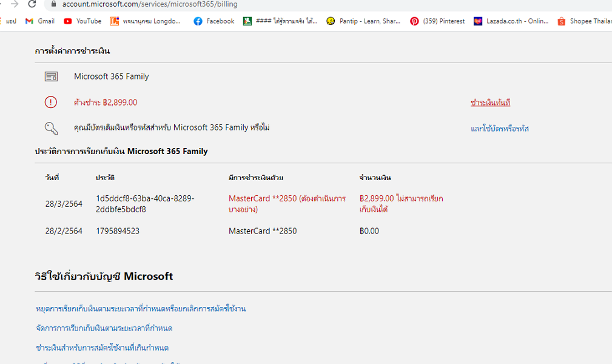Click the Facebook bookmark label

[220, 21]
